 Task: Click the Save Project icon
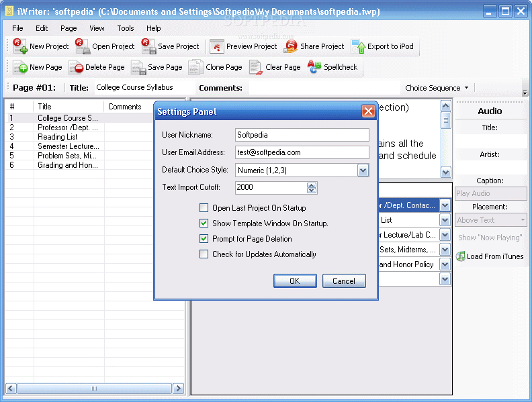(148, 46)
